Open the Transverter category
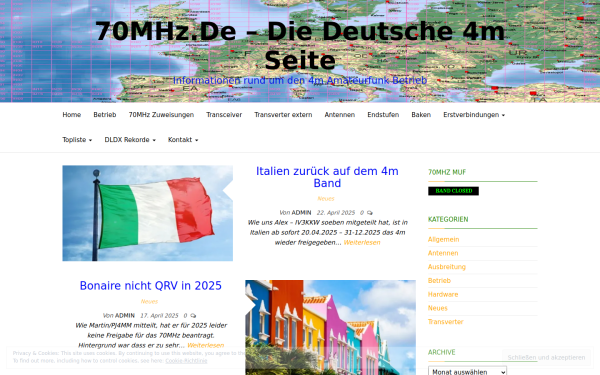Image resolution: width=600 pixels, height=375 pixels. [x=445, y=322]
